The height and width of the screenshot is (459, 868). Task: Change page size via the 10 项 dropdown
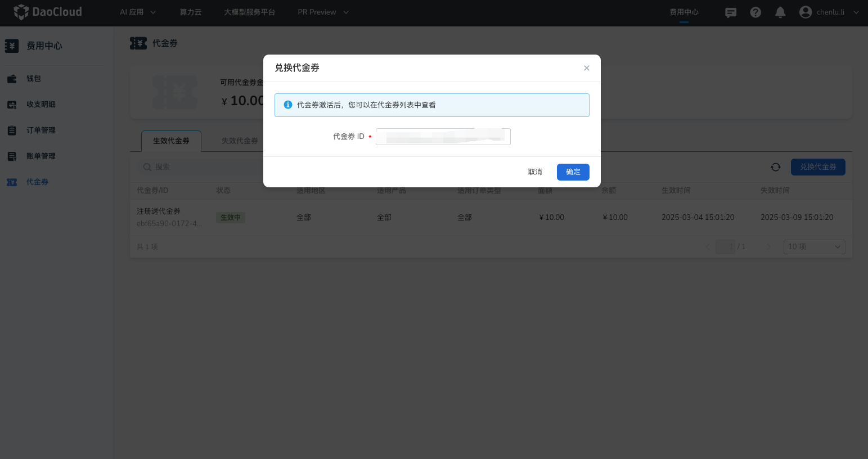tap(814, 246)
